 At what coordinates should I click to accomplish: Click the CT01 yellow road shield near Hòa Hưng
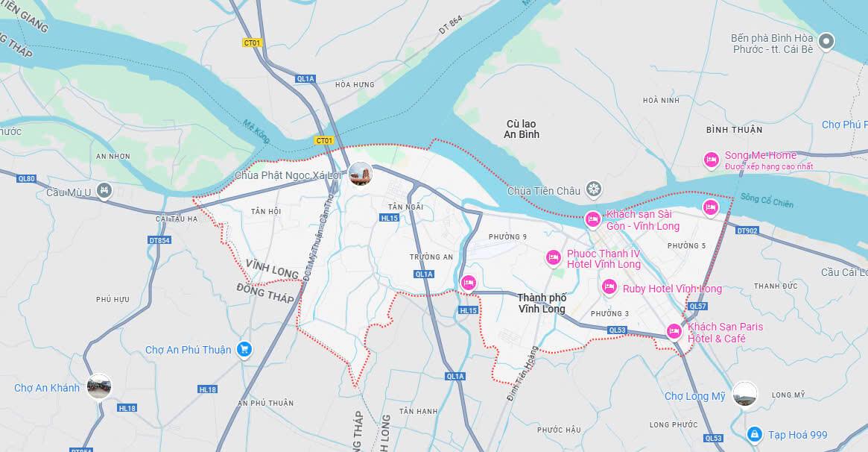click(252, 43)
